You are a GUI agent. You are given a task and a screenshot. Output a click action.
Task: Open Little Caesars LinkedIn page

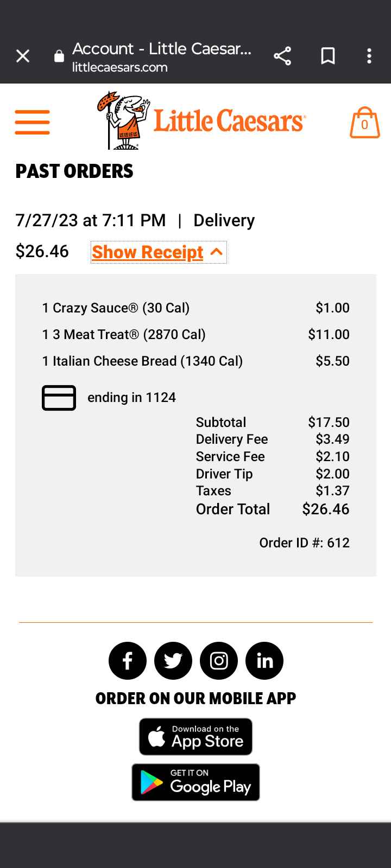point(264,661)
